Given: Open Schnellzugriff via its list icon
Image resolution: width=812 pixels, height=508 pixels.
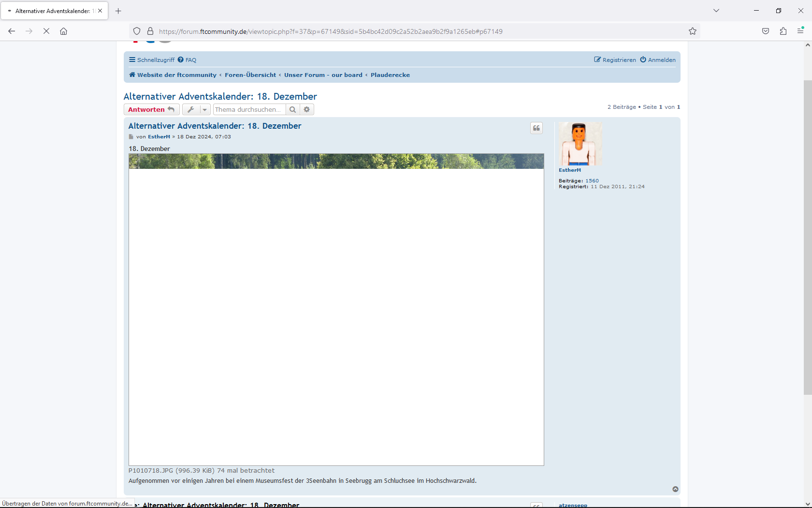Looking at the screenshot, I should coord(132,60).
